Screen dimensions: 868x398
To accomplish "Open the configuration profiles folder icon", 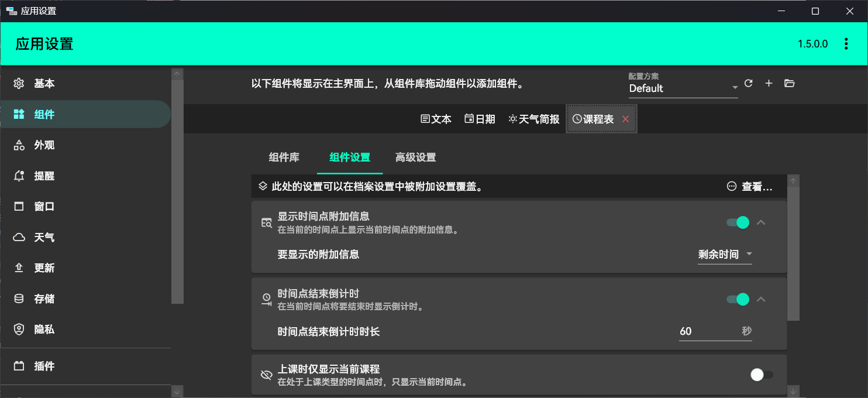I will point(789,83).
